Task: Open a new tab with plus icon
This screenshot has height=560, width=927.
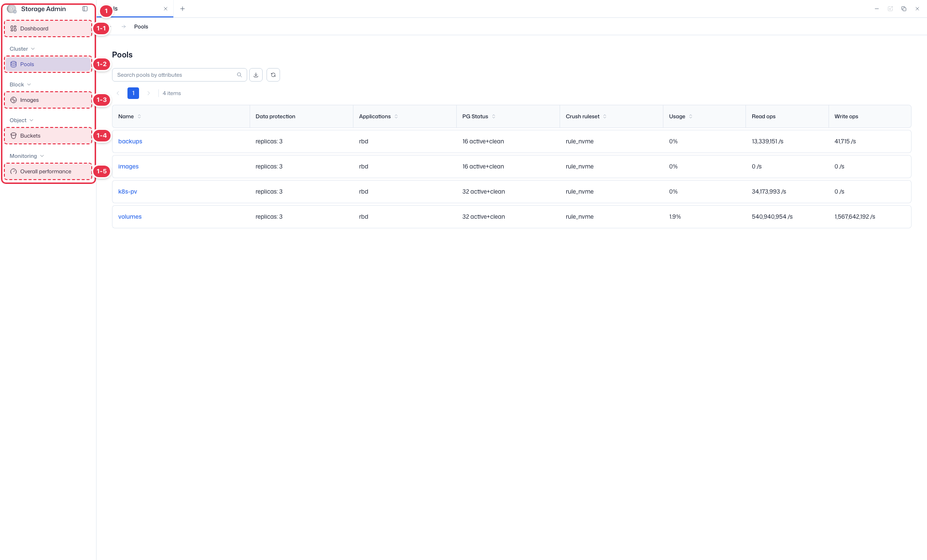Action: [183, 9]
